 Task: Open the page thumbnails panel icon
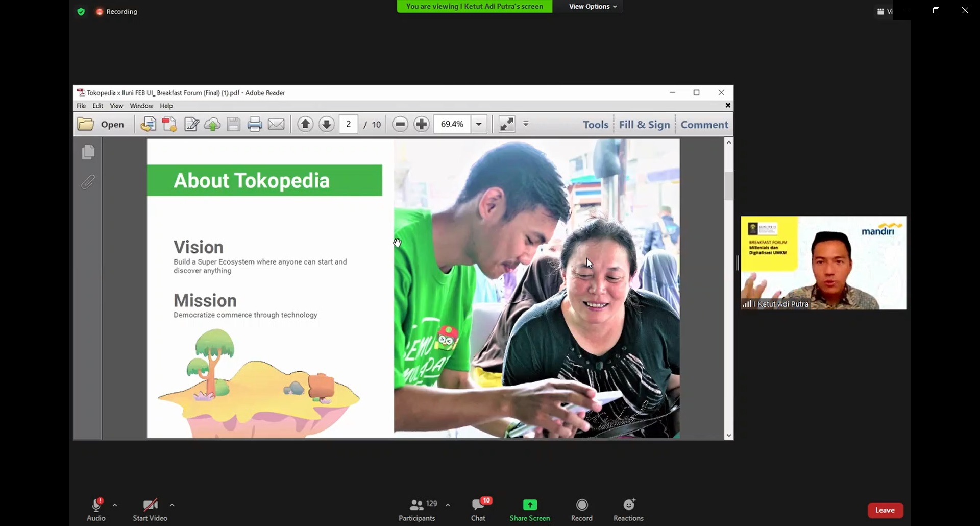[x=88, y=152]
